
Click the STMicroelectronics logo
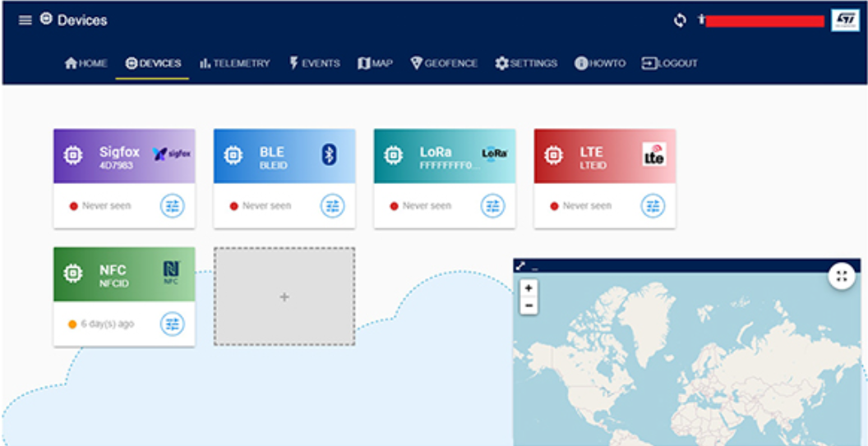tap(845, 21)
